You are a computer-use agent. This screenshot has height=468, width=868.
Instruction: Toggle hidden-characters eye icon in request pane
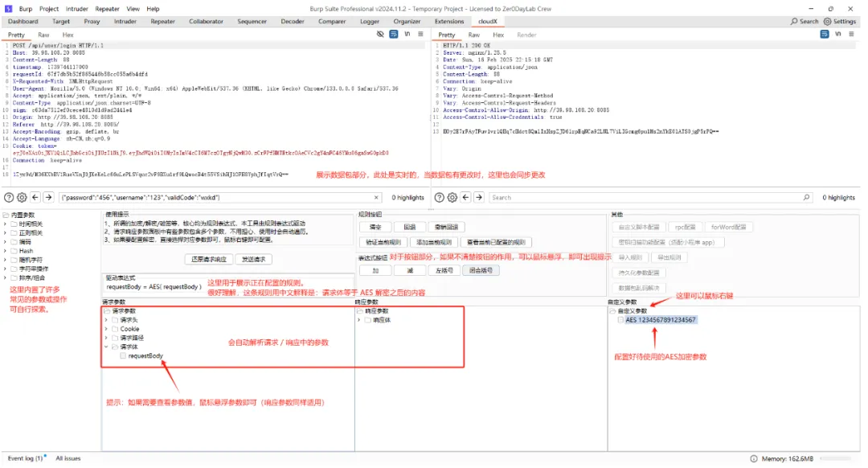[379, 35]
